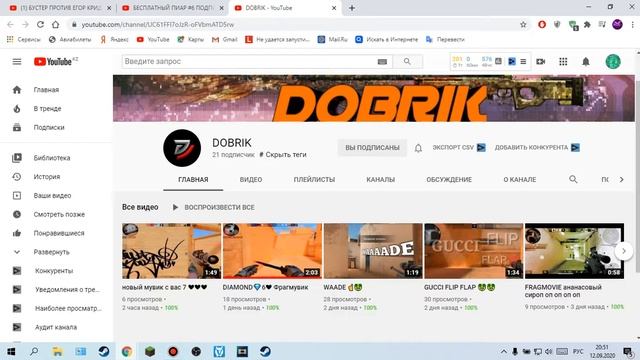Viewport: 640px width, 360px height.
Task: Switch to the ОБСУЖДЕНИЕ tab
Action: (x=449, y=180)
